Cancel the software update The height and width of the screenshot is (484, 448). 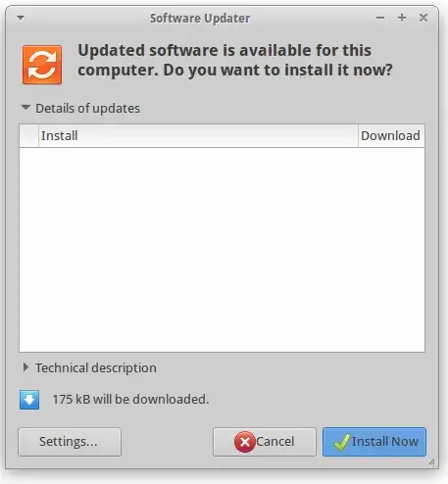[x=265, y=442]
